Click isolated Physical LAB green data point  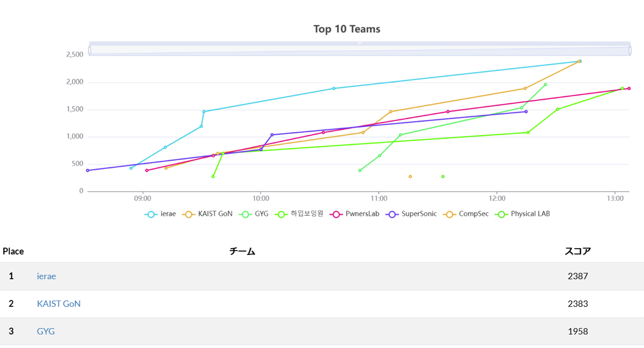[443, 177]
